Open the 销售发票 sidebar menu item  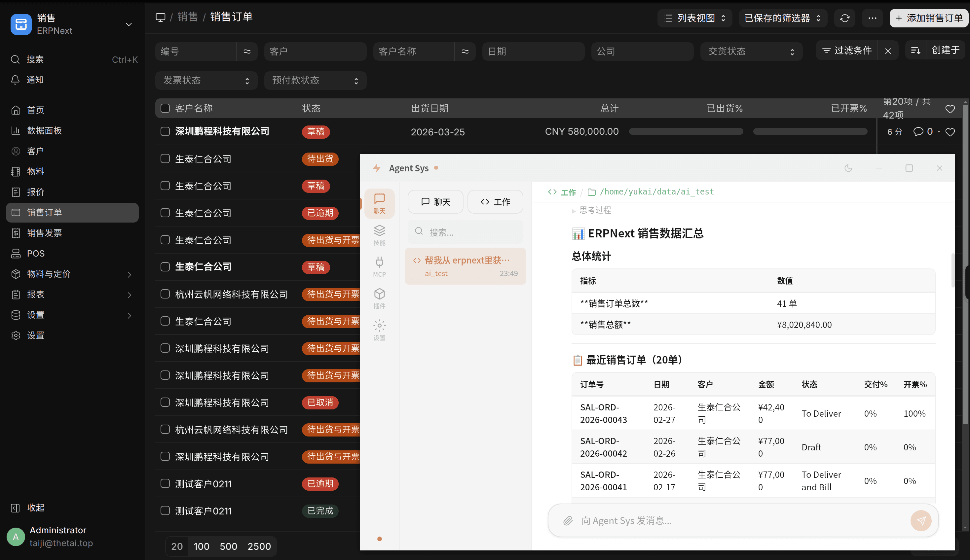point(44,233)
